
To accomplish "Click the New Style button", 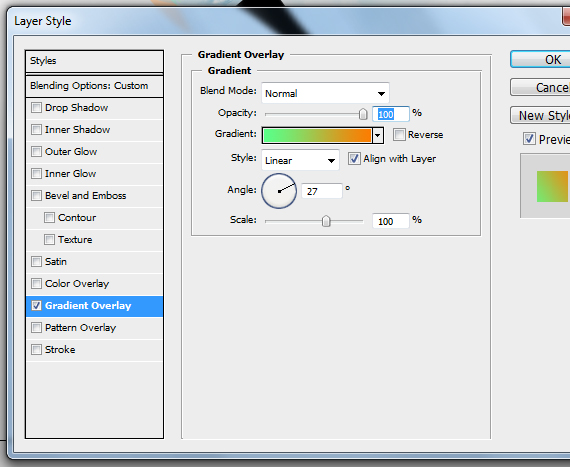I will click(540, 115).
